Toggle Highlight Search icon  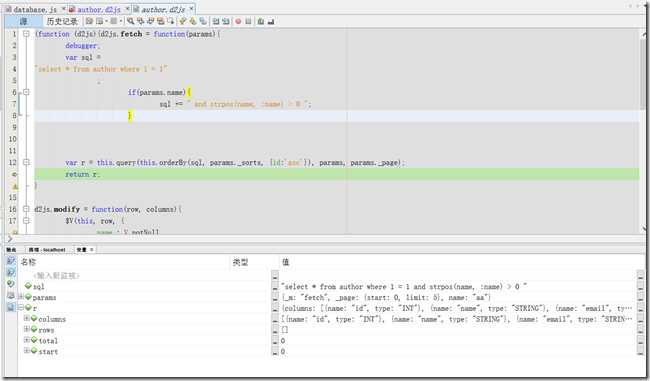point(160,21)
